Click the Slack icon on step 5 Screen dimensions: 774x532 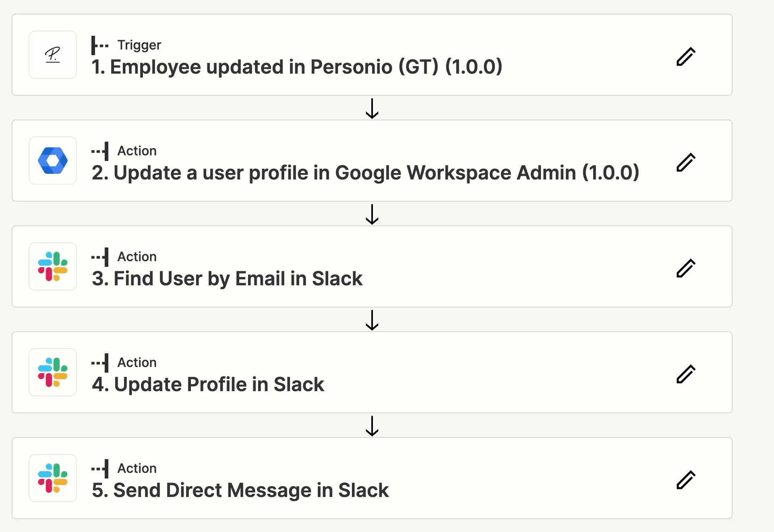coord(53,478)
